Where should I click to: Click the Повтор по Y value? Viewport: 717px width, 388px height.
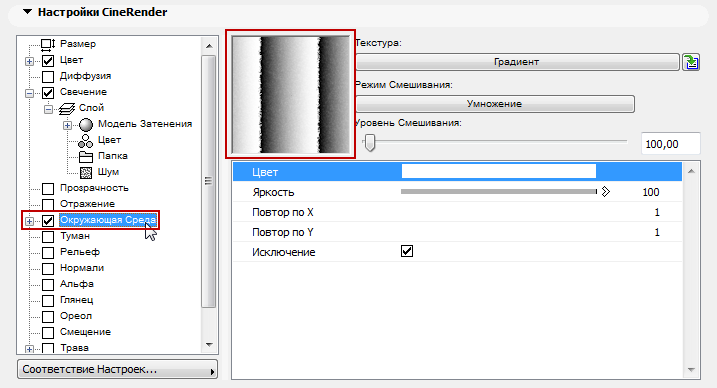coord(657,233)
